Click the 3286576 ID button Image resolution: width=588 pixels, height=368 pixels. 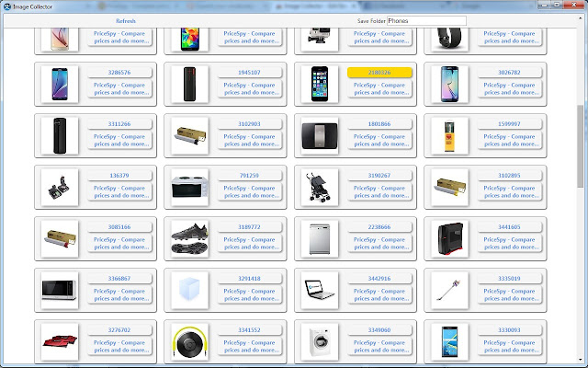(119, 73)
